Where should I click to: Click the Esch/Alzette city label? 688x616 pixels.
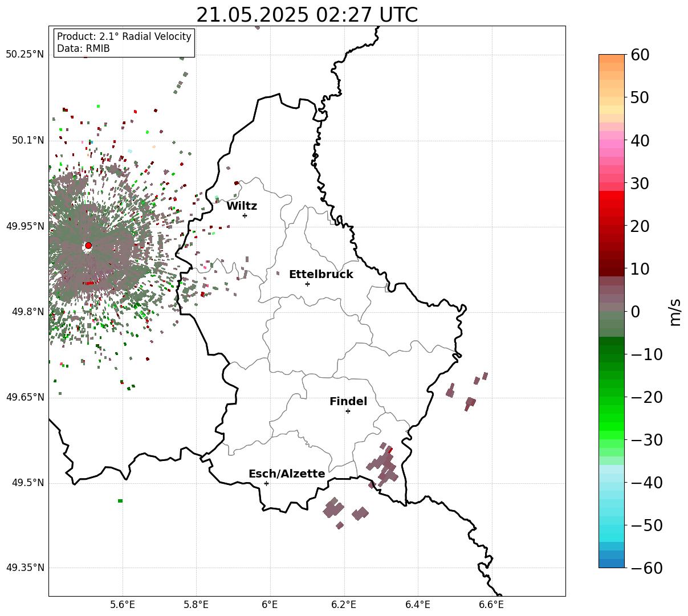[287, 474]
